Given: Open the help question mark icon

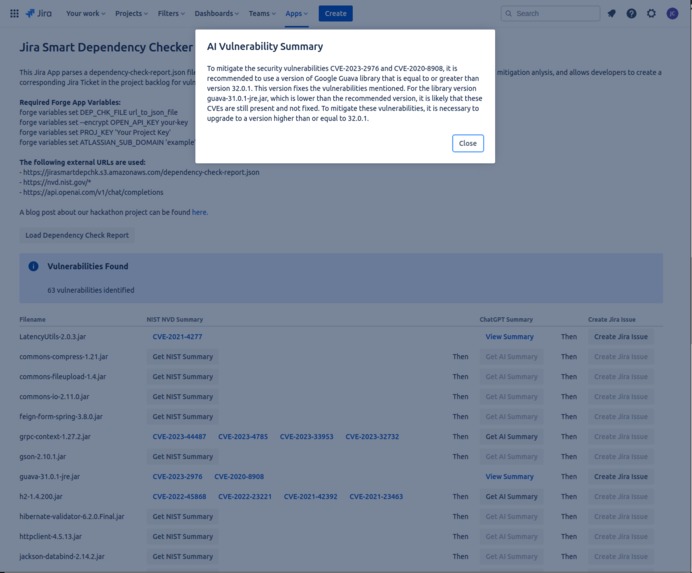Looking at the screenshot, I should pyautogui.click(x=632, y=14).
